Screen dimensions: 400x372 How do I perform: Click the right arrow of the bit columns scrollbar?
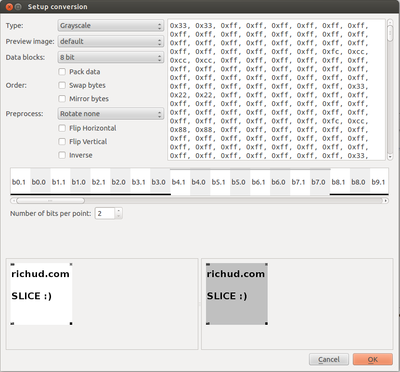click(x=386, y=201)
